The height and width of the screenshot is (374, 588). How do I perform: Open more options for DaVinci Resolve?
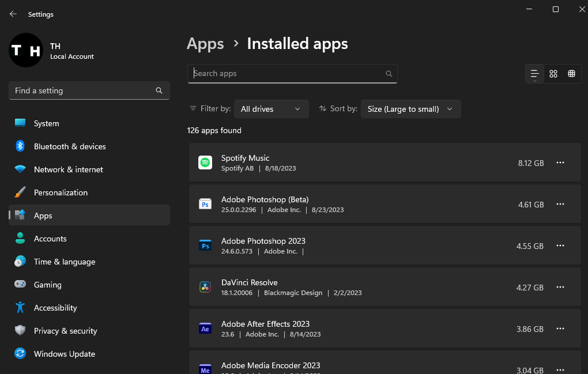click(560, 288)
